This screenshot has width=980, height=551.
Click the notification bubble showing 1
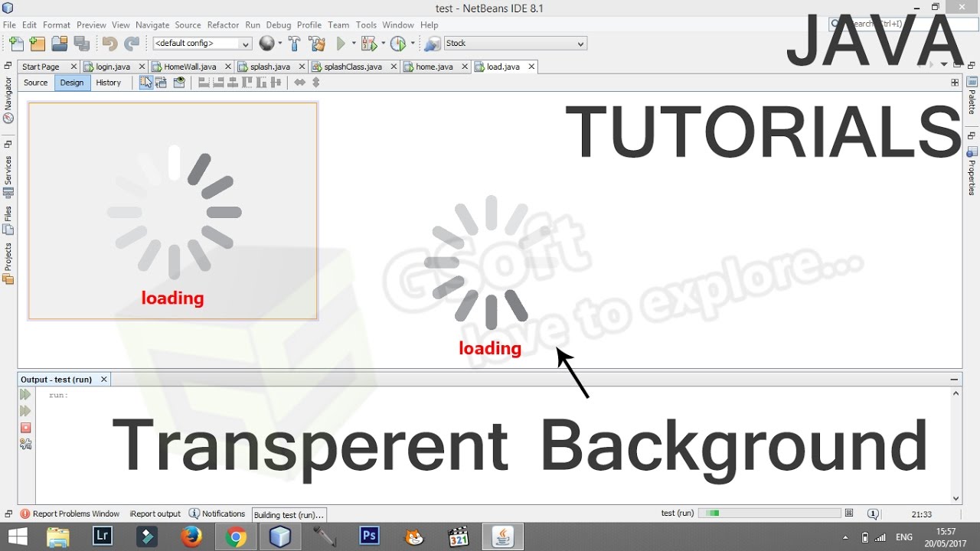873,514
